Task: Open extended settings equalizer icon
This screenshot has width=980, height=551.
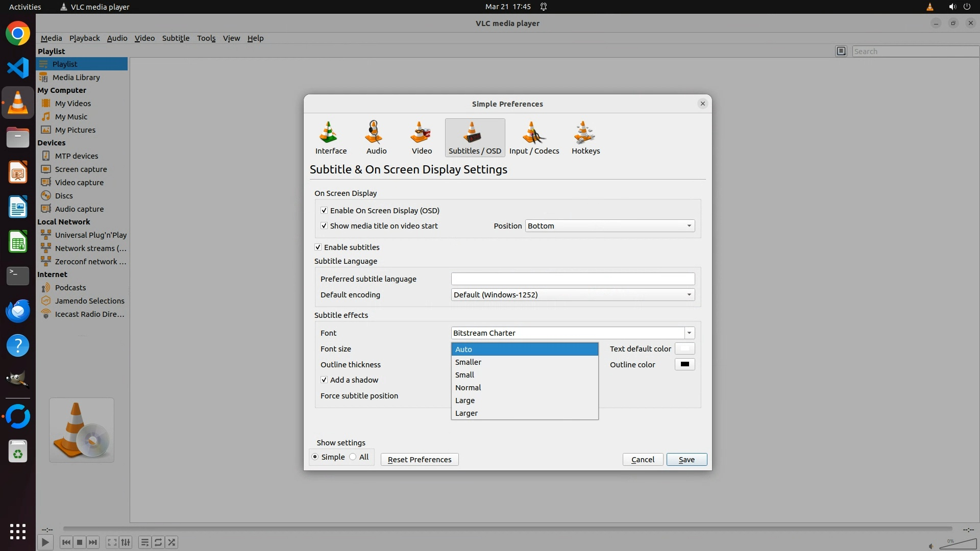Action: click(126, 542)
